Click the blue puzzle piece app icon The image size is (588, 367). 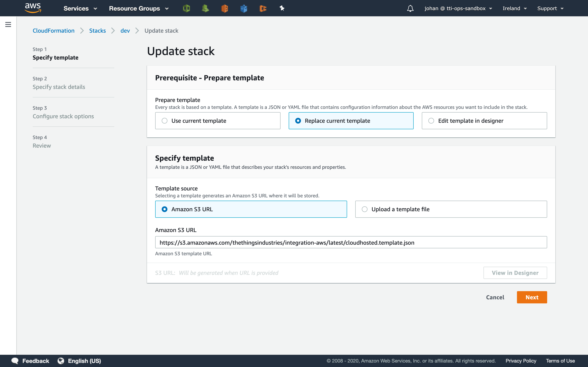pos(243,8)
